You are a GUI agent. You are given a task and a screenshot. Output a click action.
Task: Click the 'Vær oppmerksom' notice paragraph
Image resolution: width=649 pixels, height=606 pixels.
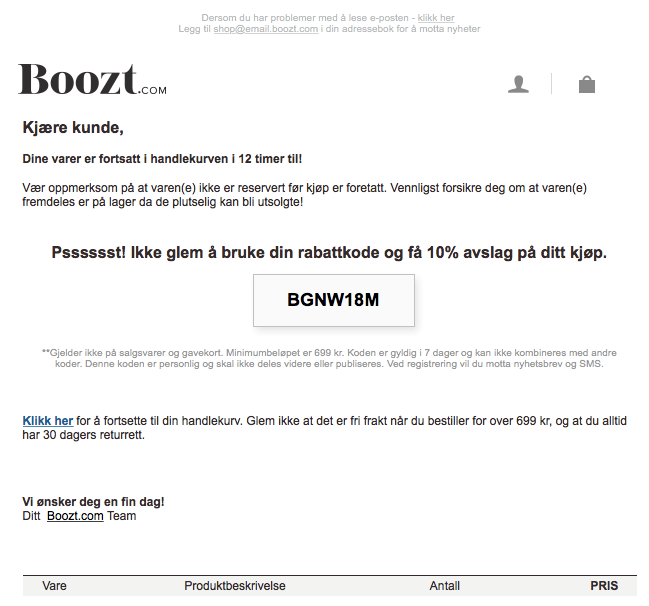305,195
